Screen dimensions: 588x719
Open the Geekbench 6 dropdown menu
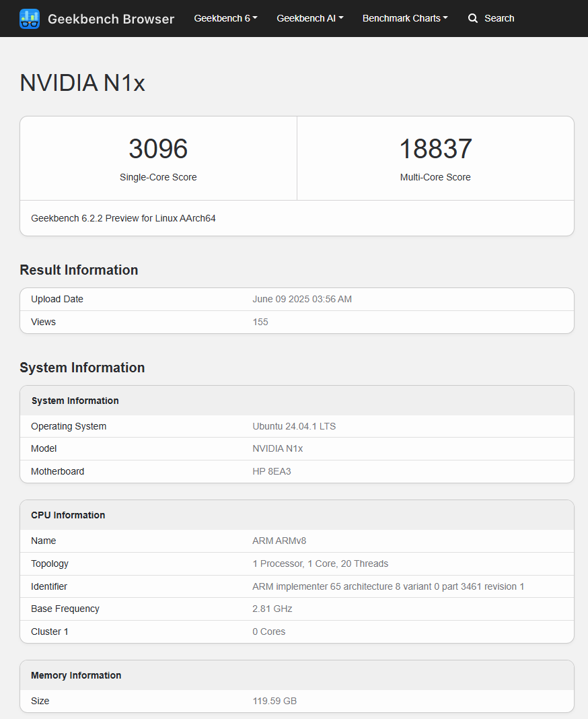click(225, 18)
